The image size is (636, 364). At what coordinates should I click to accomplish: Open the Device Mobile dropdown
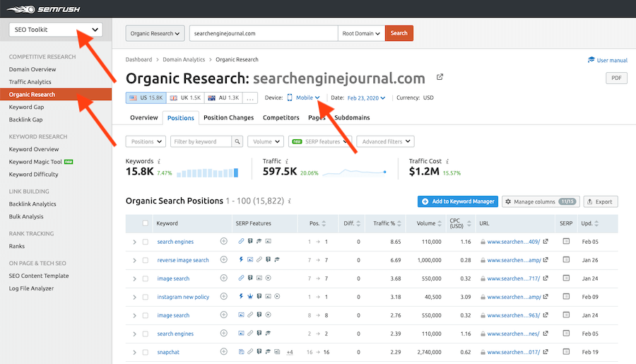[x=304, y=98]
